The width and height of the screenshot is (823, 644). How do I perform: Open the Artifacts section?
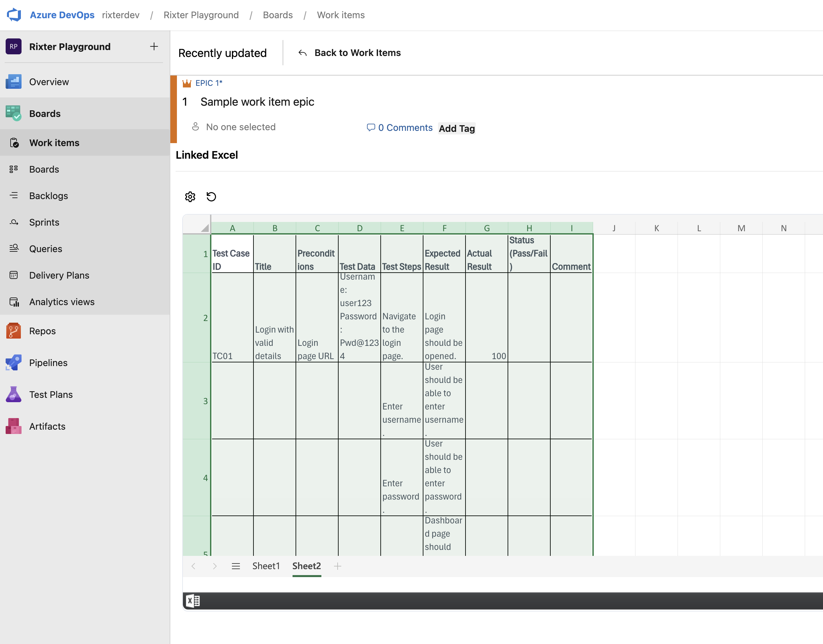(47, 426)
